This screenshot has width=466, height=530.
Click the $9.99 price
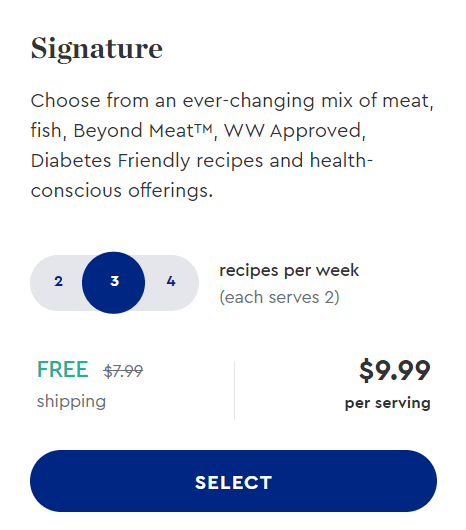395,370
